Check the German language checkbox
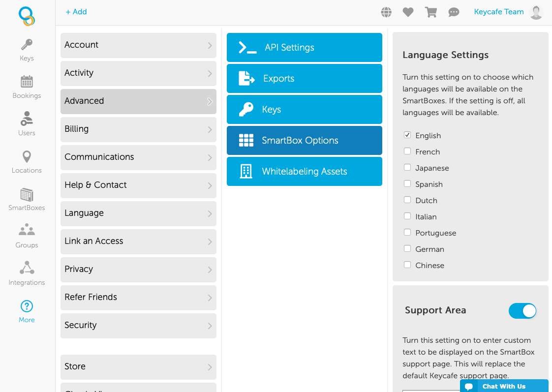Screen dimensions: 552x392 (x=407, y=248)
